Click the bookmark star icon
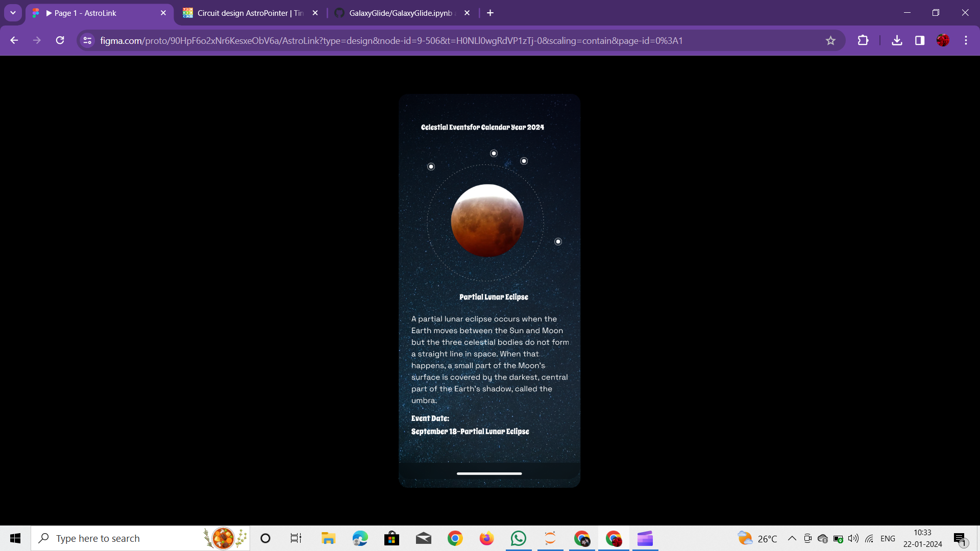980x551 pixels. point(830,41)
